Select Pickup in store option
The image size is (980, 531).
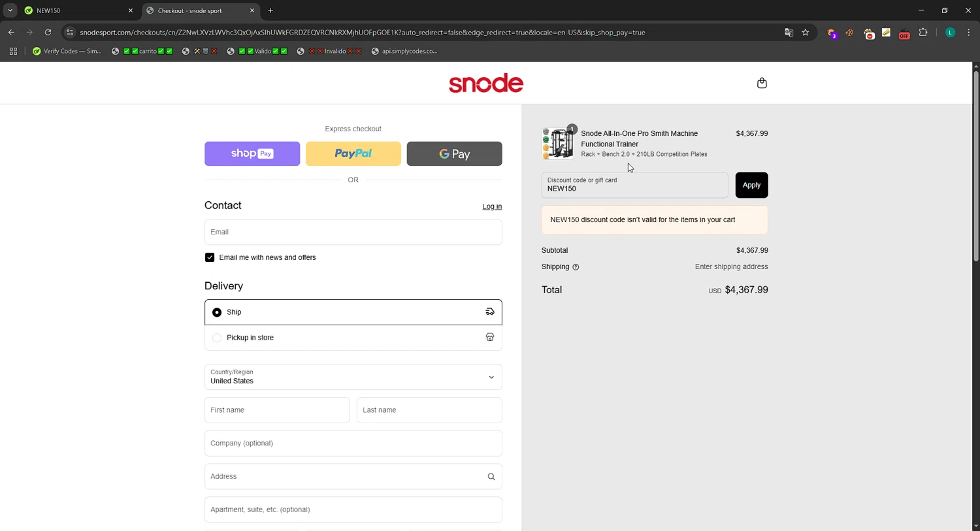coord(353,338)
